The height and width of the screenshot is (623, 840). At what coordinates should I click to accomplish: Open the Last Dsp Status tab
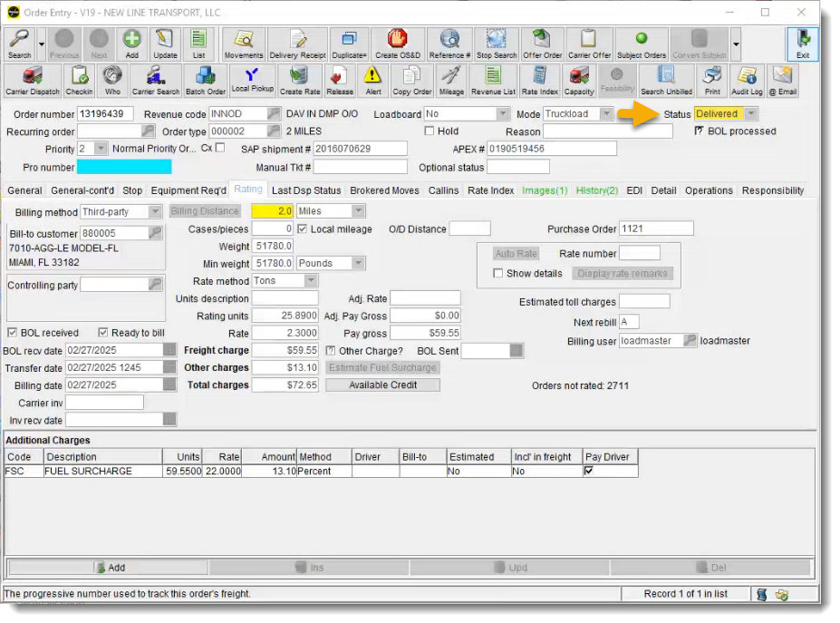[306, 190]
